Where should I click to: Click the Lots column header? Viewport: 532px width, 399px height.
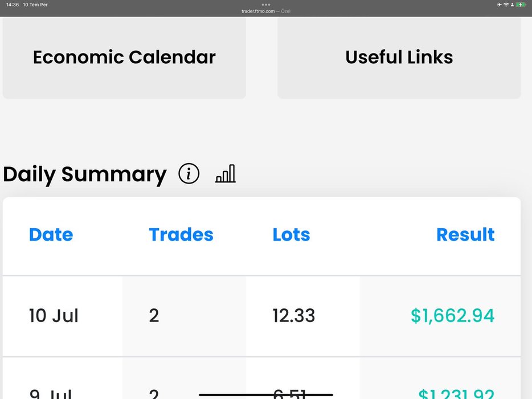[291, 235]
